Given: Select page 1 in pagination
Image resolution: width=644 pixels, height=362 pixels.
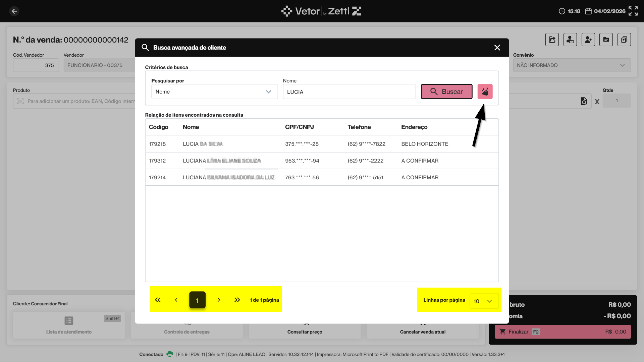Looking at the screenshot, I should (197, 300).
